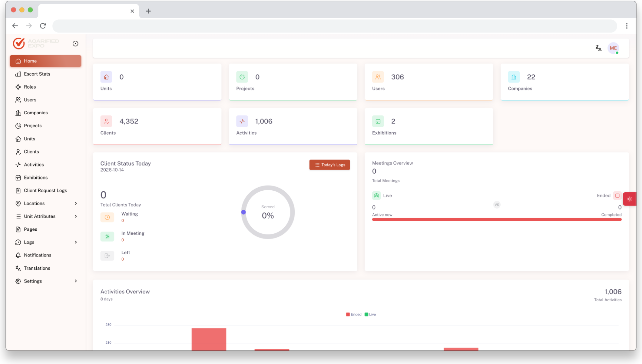The image size is (642, 364).
Task: Toggle the sidebar collapse circle icon
Action: click(x=75, y=44)
